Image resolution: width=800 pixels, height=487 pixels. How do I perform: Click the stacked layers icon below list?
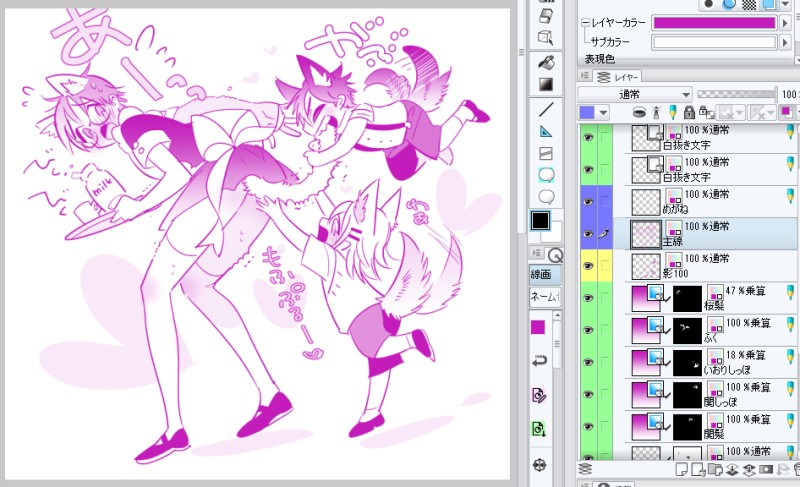[585, 469]
